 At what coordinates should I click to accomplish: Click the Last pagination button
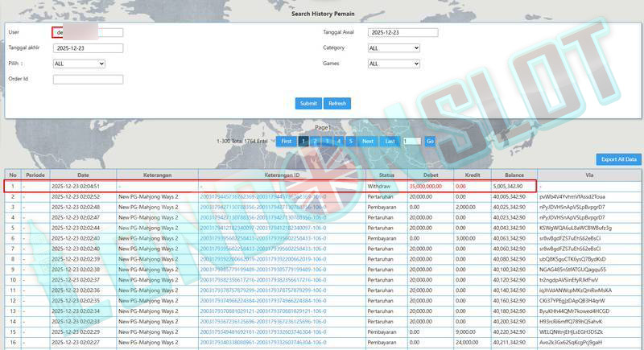(390, 141)
